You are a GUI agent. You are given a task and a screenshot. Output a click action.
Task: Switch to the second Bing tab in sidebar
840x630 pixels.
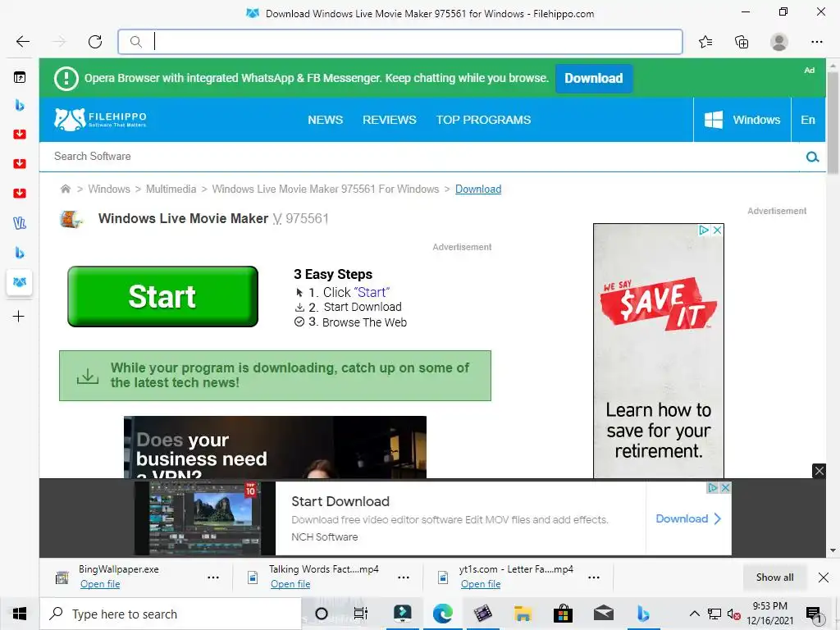pos(20,253)
